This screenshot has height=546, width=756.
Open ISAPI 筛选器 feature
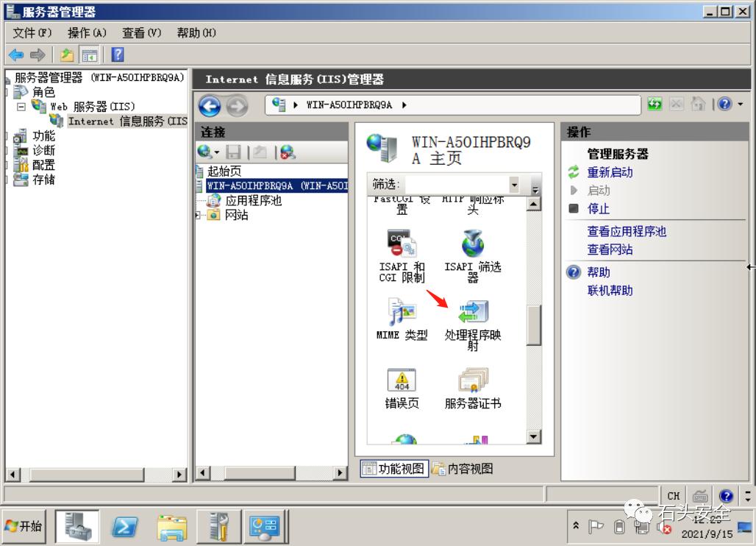tap(472, 256)
